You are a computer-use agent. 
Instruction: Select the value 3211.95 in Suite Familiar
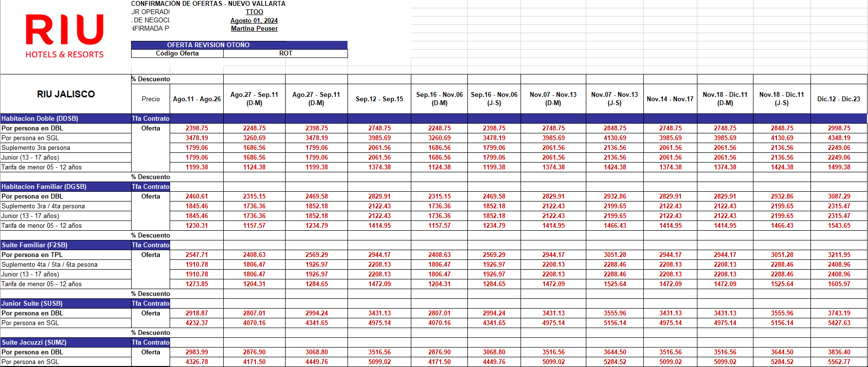click(839, 255)
